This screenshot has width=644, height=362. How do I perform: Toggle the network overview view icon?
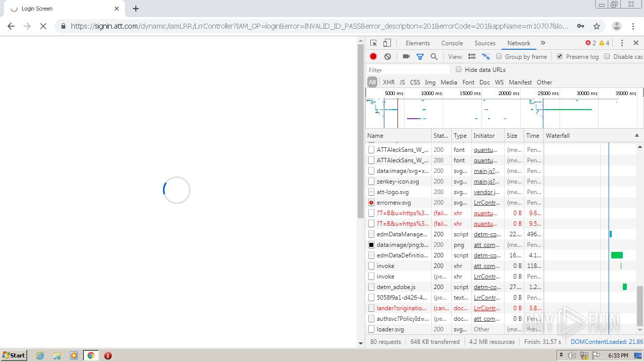tap(486, 57)
